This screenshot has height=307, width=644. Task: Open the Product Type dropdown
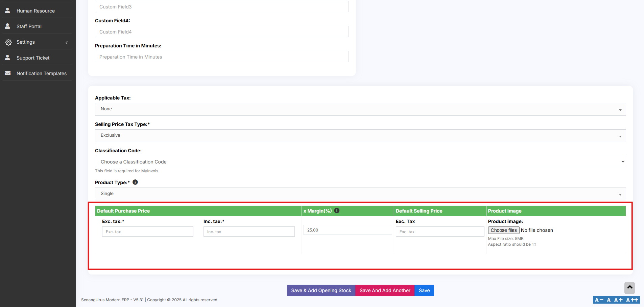360,194
